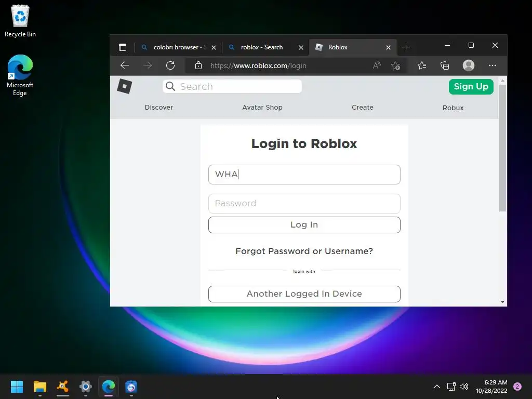Viewport: 532px width, 399px height.
Task: Open the Collections panel
Action: (x=445, y=65)
